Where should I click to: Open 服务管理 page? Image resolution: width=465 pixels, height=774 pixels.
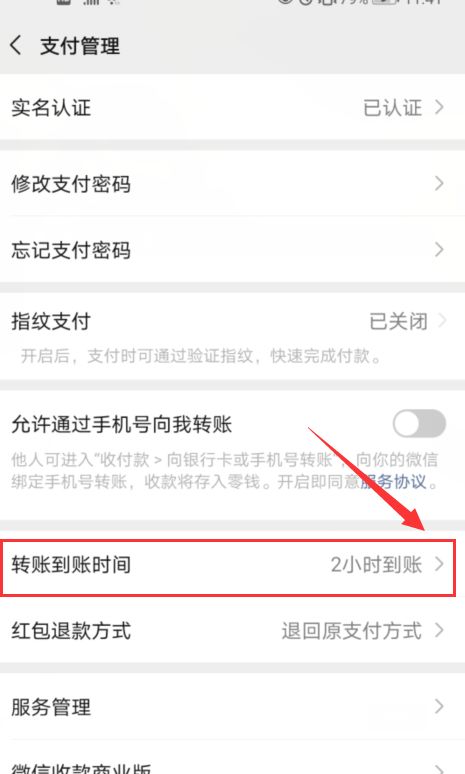pyautogui.click(x=232, y=707)
